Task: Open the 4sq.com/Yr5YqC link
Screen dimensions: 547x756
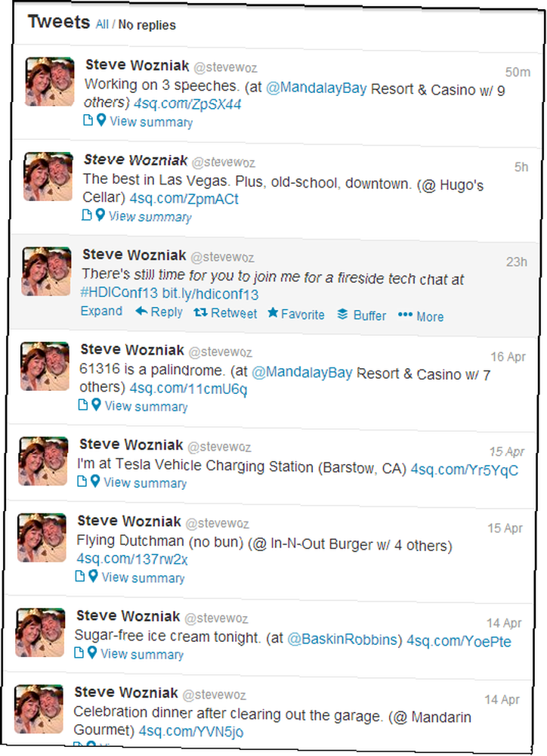Action: pyautogui.click(x=465, y=469)
